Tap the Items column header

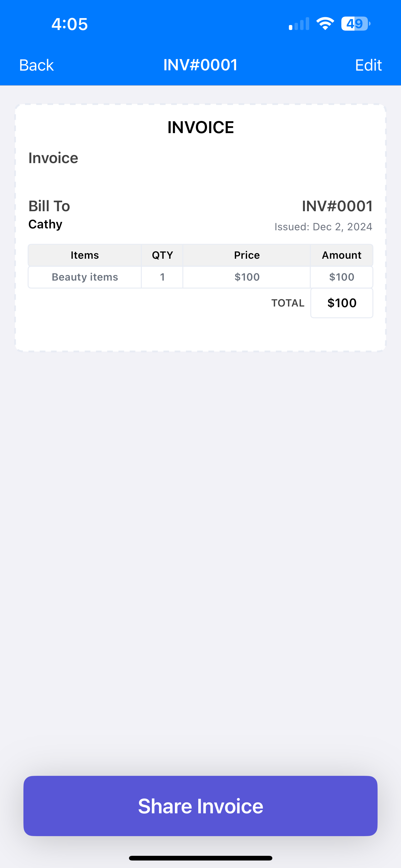click(85, 255)
